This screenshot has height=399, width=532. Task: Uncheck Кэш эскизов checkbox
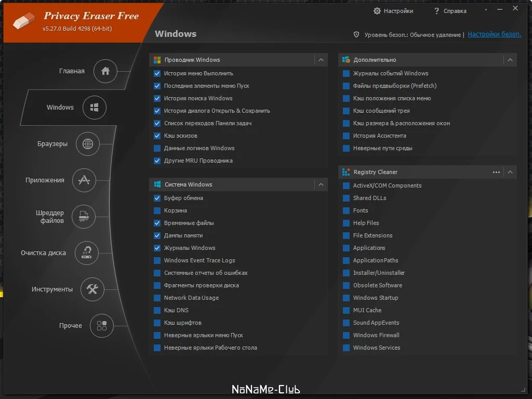pyautogui.click(x=157, y=136)
